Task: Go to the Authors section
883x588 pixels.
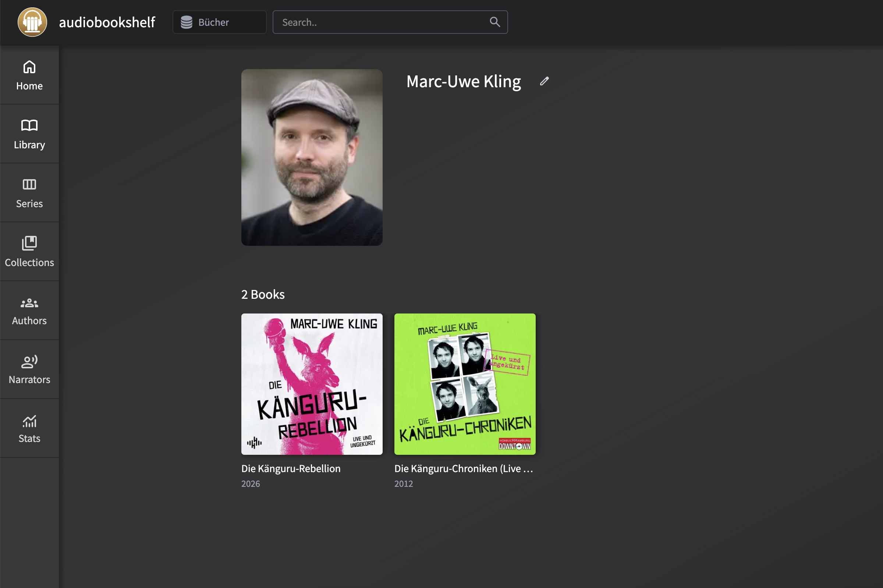Action: tap(29, 310)
